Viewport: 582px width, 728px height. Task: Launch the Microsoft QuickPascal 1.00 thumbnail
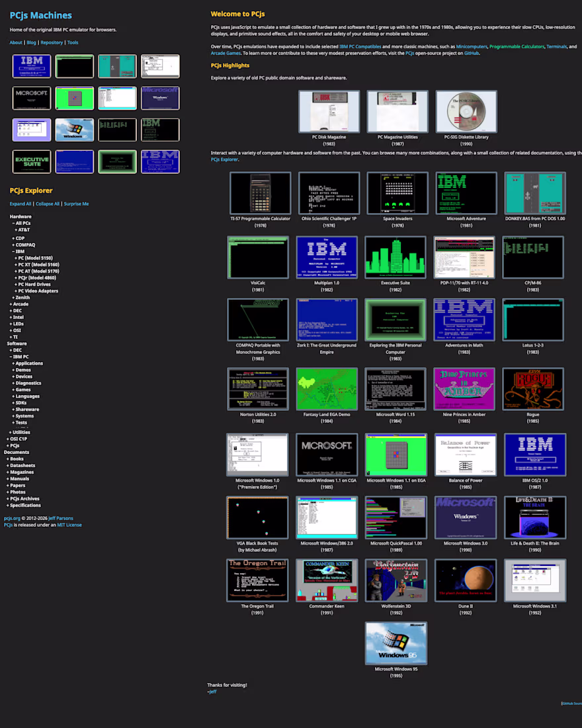396,518
